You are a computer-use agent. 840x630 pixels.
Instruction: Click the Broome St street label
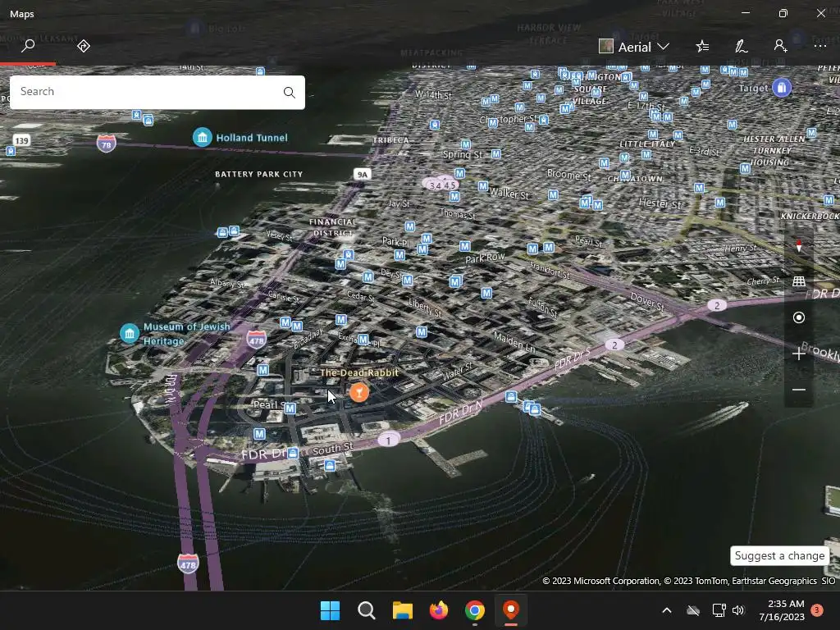(569, 175)
